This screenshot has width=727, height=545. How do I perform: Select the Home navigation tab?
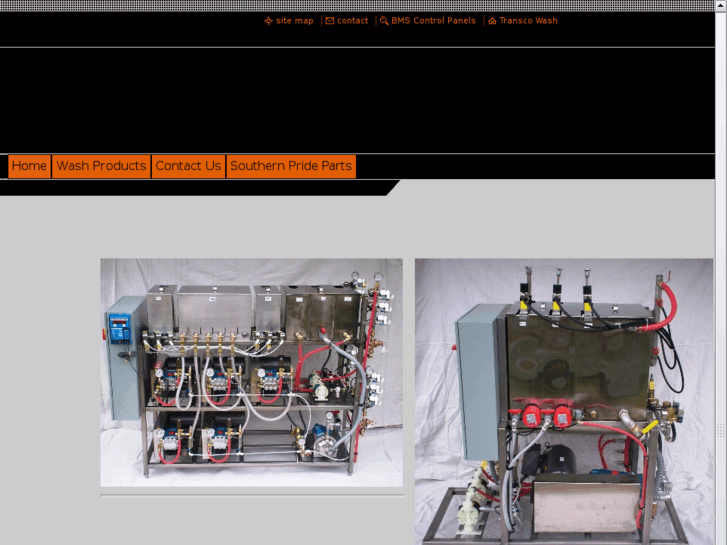pyautogui.click(x=29, y=166)
